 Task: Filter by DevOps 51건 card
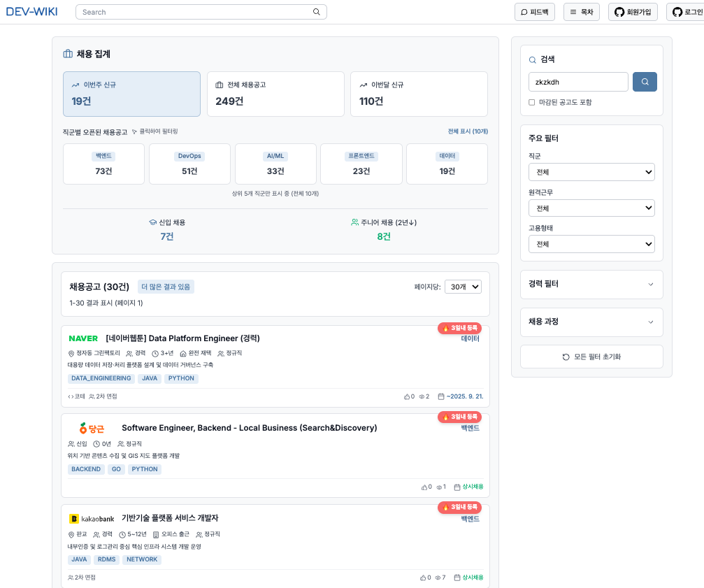click(189, 164)
